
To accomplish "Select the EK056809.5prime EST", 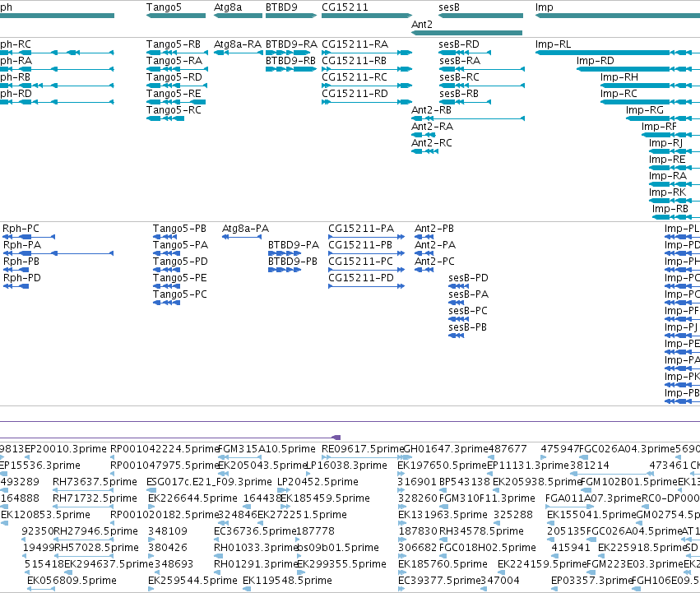I will [x=41, y=589].
